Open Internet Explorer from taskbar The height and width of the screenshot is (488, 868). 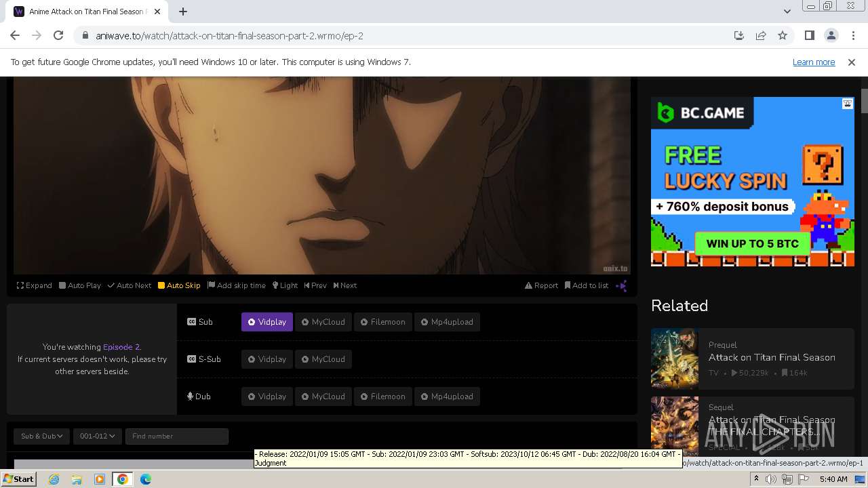54,479
